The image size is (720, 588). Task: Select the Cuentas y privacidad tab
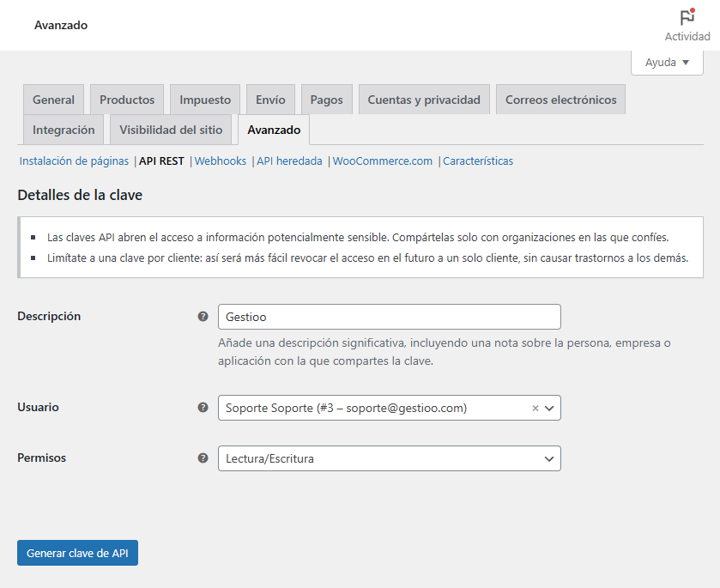click(x=424, y=100)
